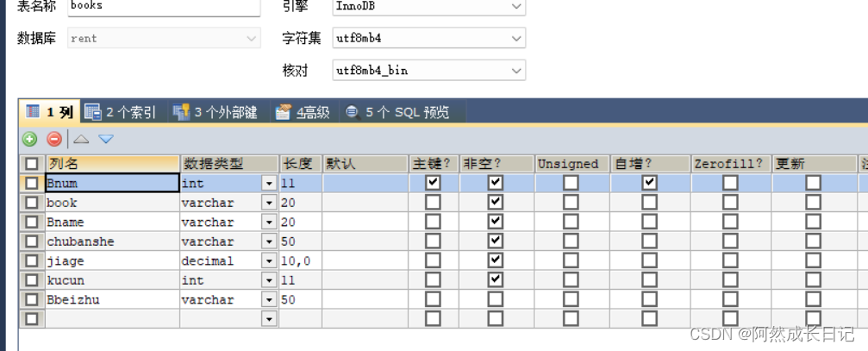Select the kucun row checkbox
Screen dimensions: 868x351
32,280
